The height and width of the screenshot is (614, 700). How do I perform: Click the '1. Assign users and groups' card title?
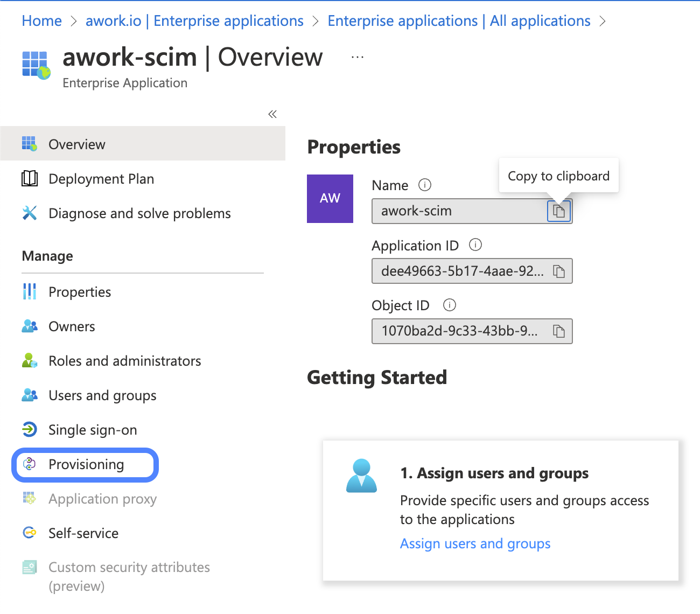[494, 473]
